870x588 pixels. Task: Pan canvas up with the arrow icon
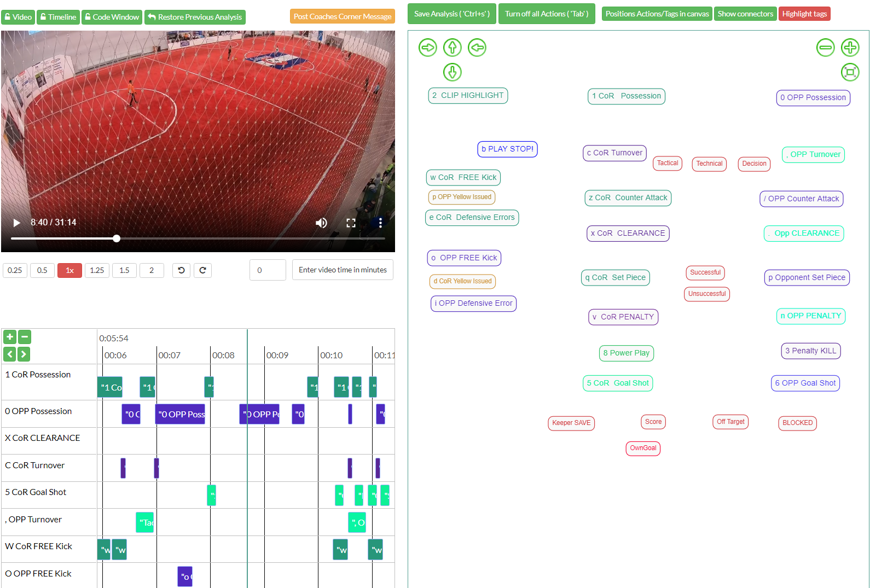tap(452, 48)
